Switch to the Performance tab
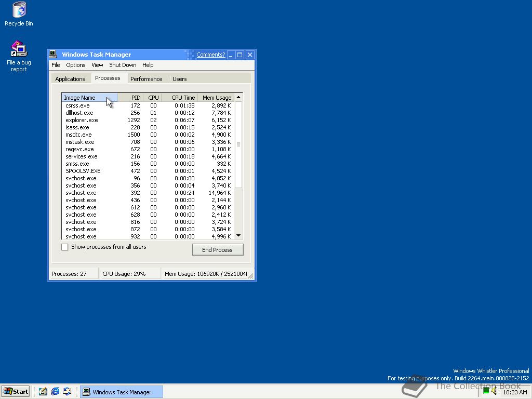Screen dimensions: 532x399 coord(146,79)
